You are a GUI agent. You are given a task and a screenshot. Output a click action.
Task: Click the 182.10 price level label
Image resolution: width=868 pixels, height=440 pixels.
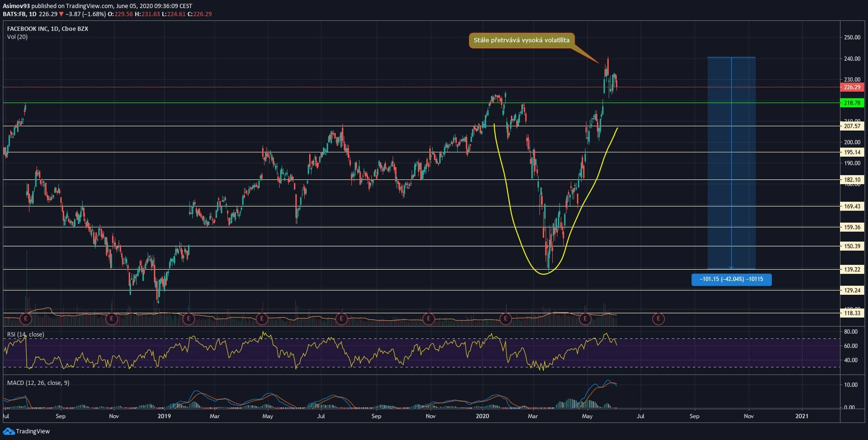tap(852, 180)
